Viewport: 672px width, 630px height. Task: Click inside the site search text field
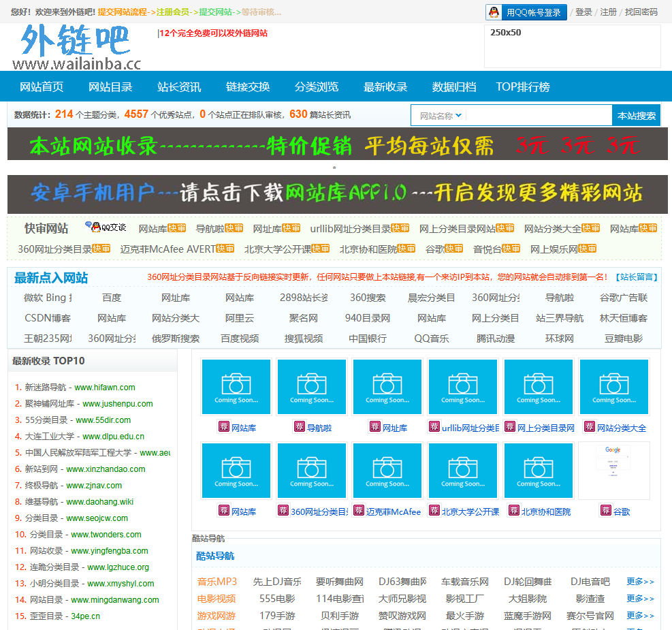pos(538,116)
